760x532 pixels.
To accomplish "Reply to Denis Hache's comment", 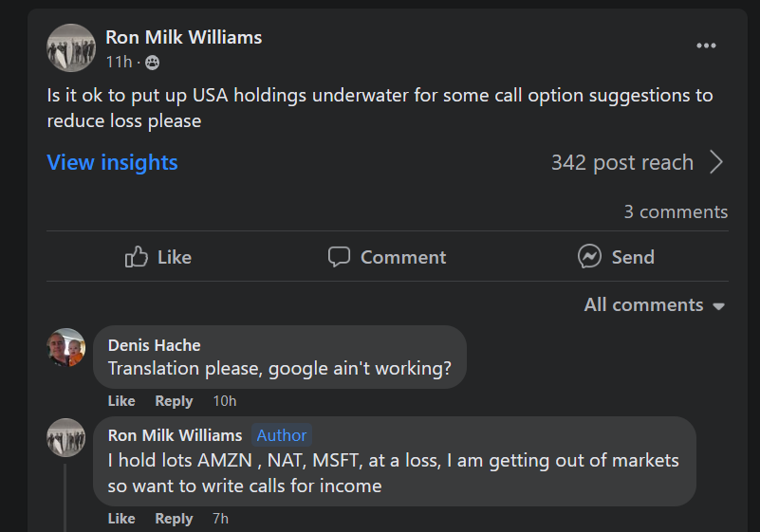I will coord(174,401).
